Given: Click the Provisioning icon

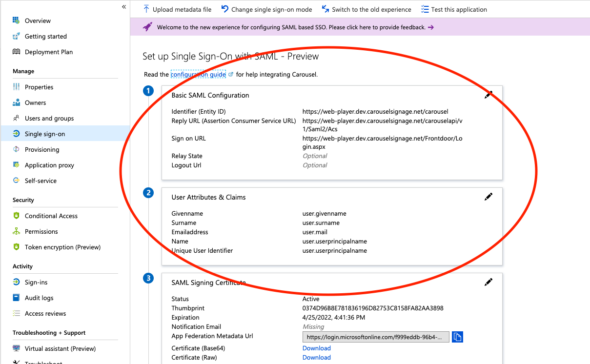Looking at the screenshot, I should click(16, 150).
